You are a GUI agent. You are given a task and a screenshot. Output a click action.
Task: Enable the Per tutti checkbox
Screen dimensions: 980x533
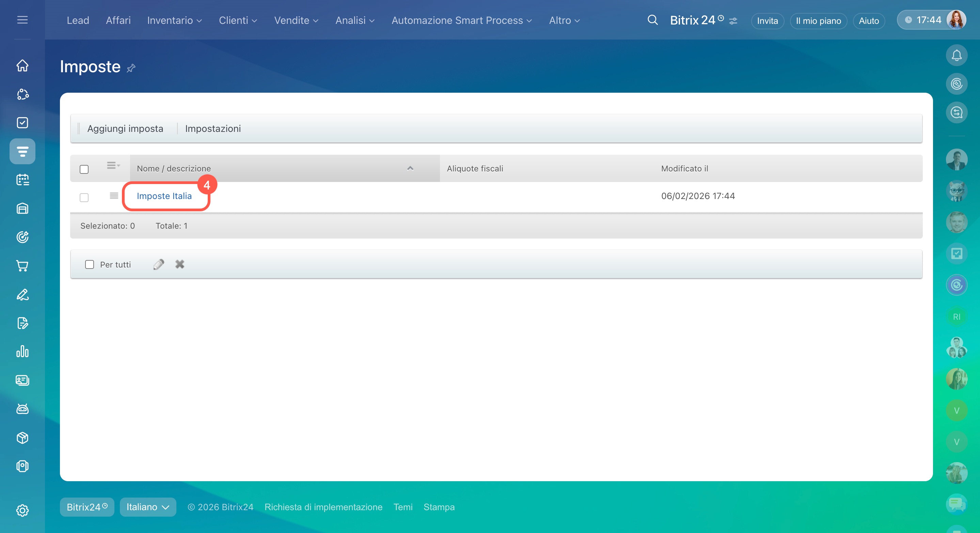tap(90, 264)
